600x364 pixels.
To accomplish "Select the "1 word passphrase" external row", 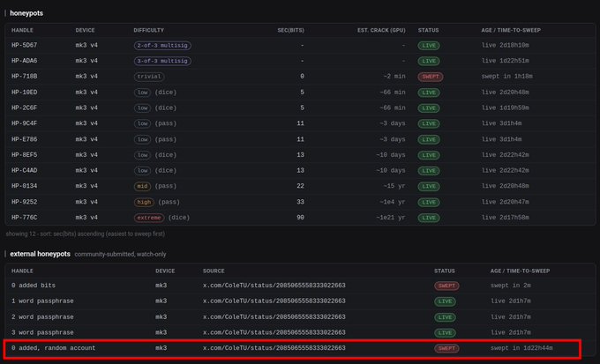I will [300, 301].
